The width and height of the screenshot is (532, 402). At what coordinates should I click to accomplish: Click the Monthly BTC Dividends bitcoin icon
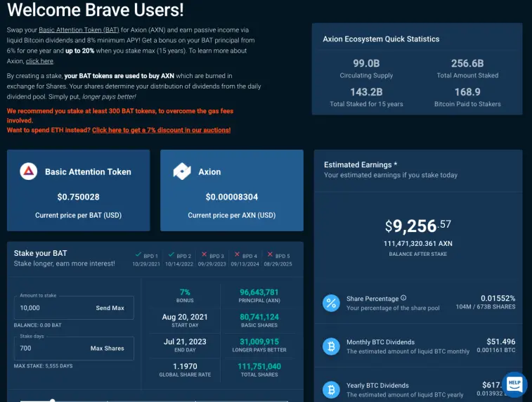(331, 346)
